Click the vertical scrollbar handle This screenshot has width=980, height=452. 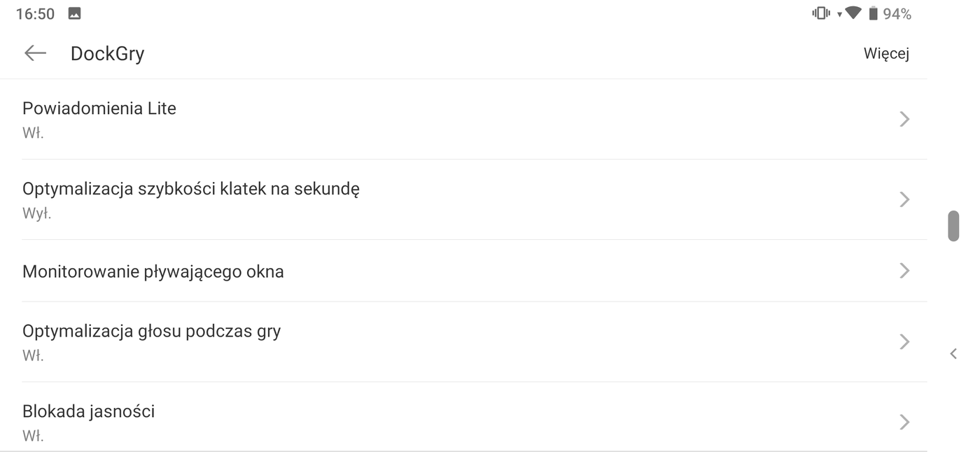953,225
